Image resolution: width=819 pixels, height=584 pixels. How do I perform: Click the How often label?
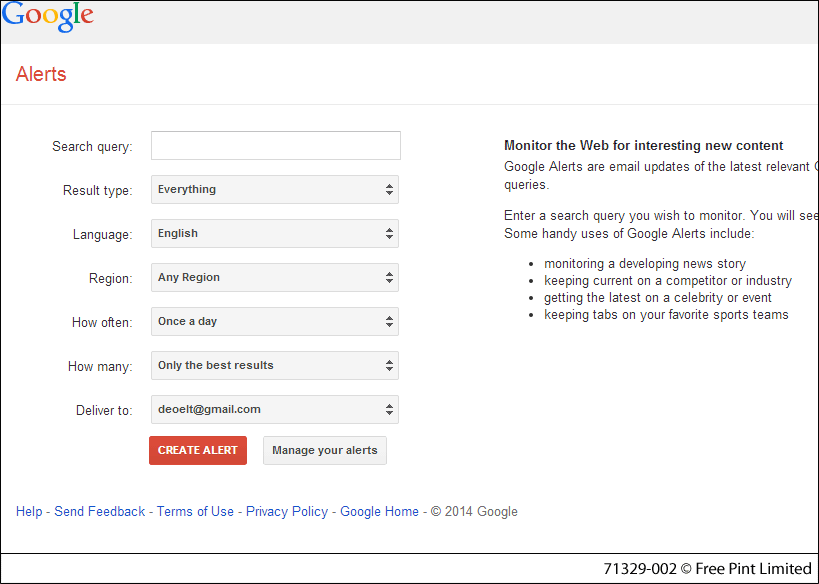(x=102, y=322)
